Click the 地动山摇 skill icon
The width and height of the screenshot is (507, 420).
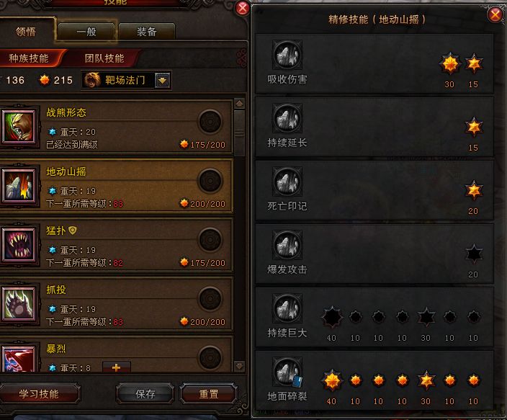tap(19, 186)
